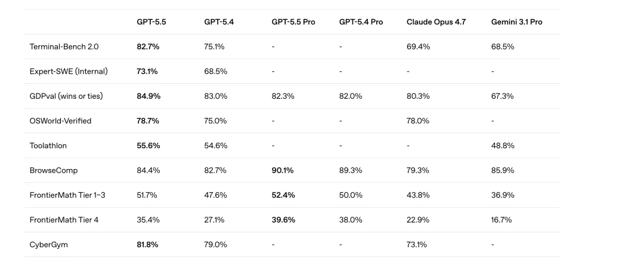This screenshot has height=275, width=644.
Task: Click the FrontierMath Tier 1–3 label
Action: click(67, 195)
